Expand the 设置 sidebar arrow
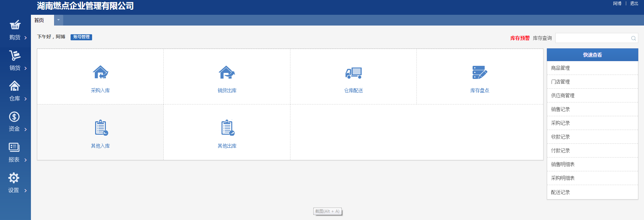 [26, 191]
